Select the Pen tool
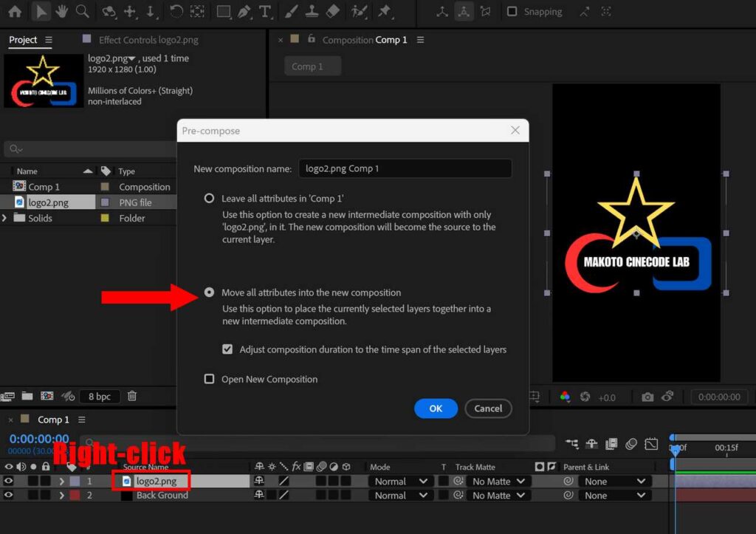Screen dimensions: 756x534 [244, 12]
